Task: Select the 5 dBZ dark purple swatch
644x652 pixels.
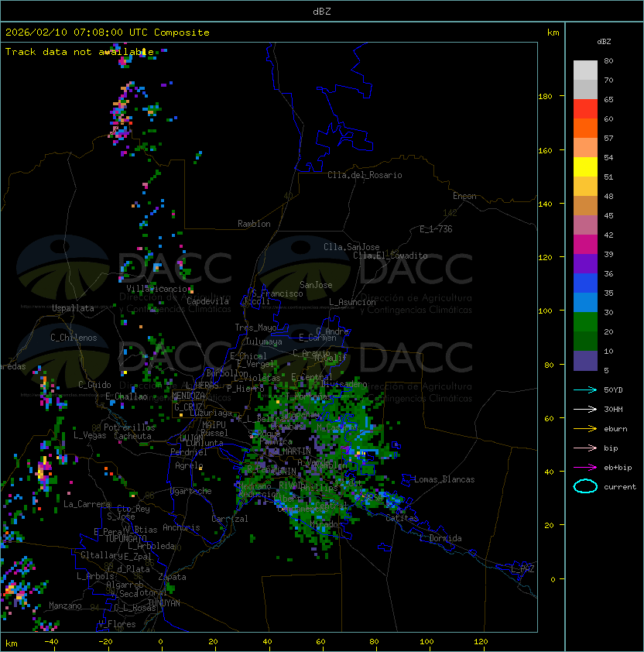Action: coord(585,361)
